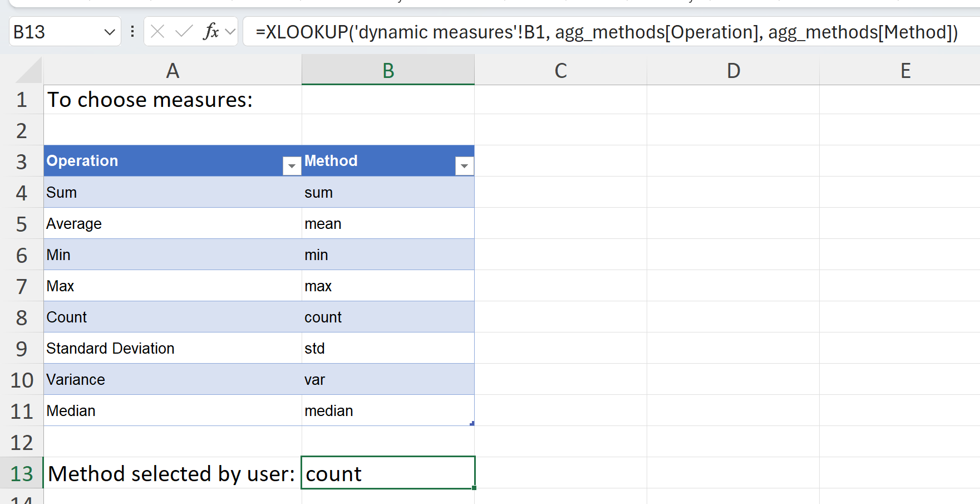Screen dimensions: 980x504
Task: Select row 8 header
Action: 22,317
